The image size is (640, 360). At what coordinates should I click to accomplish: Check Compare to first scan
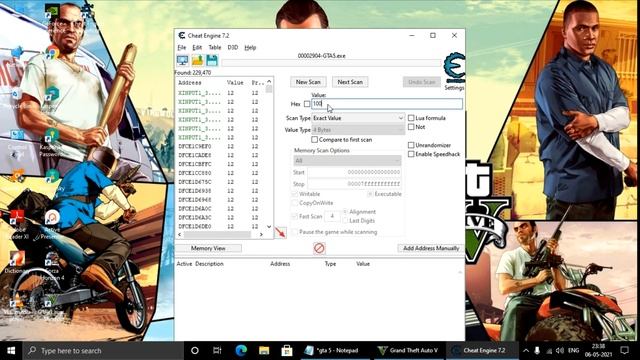(314, 140)
